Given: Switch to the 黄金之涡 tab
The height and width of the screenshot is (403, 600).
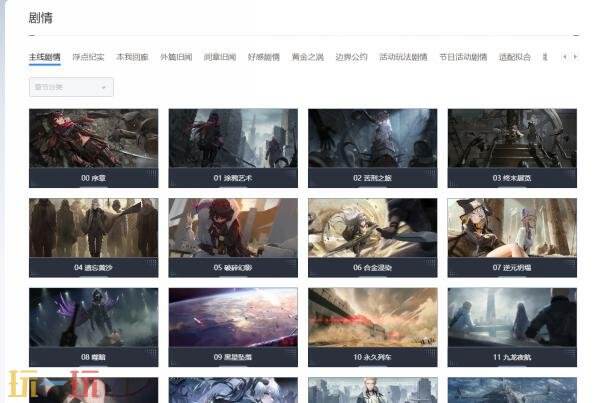Looking at the screenshot, I should (308, 57).
